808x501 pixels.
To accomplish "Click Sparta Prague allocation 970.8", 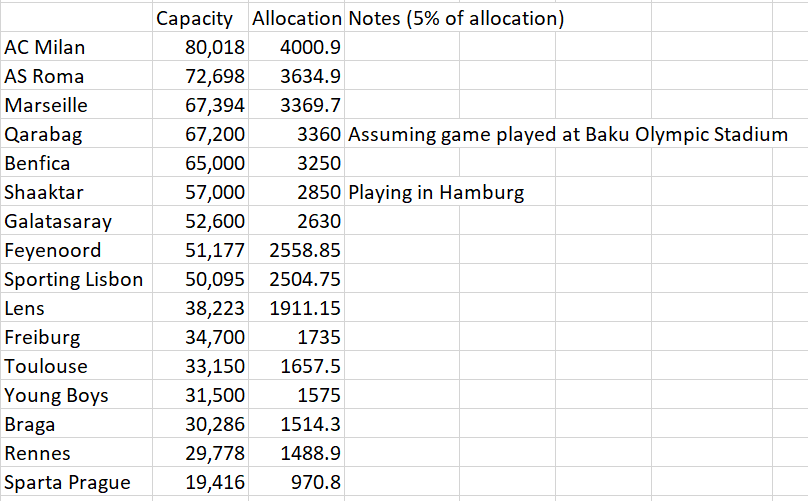I will click(296, 482).
